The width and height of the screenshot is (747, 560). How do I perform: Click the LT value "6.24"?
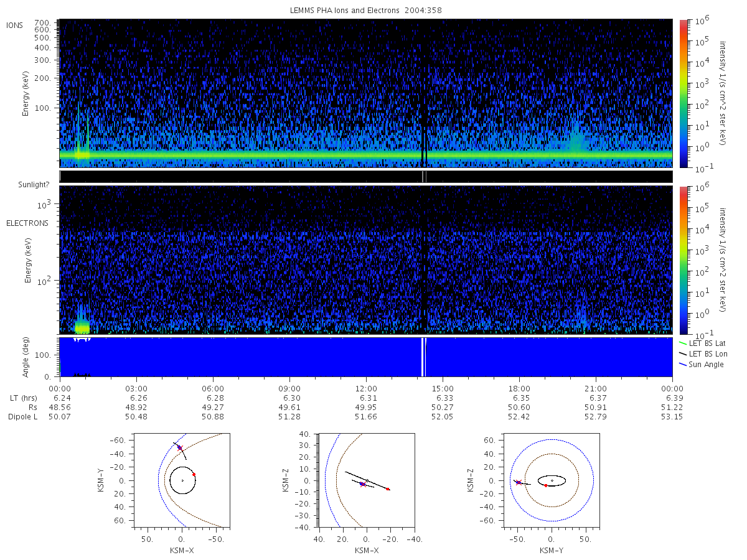(x=59, y=398)
